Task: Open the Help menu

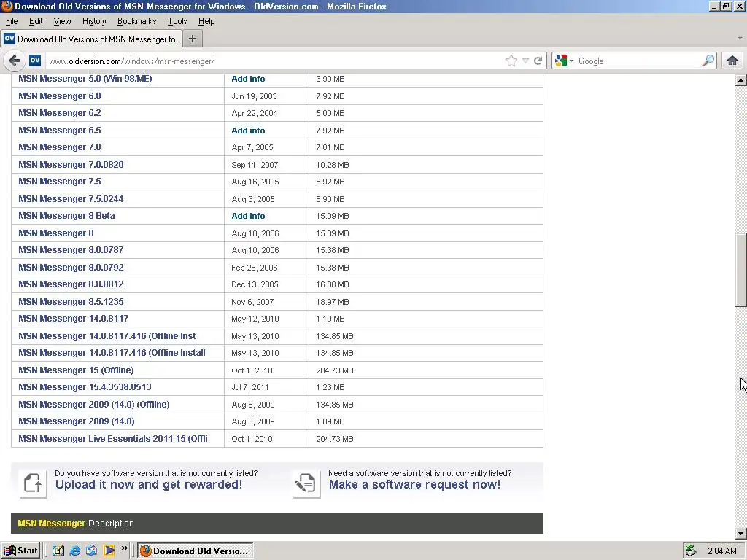Action: (206, 21)
